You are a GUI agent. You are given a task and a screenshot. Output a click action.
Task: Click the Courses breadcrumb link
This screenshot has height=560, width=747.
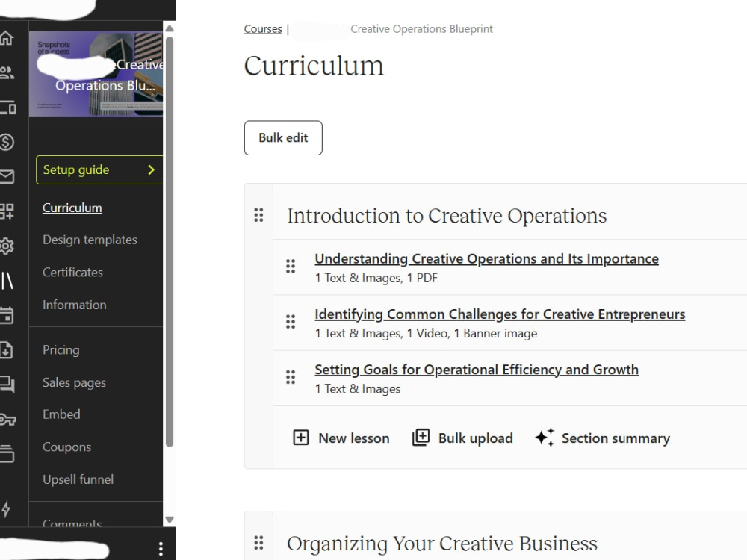(263, 29)
